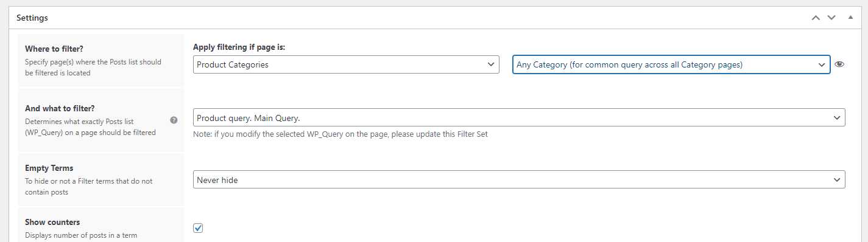Click the 'Show counters' label
Screen dimensions: 868x242
[52, 223]
